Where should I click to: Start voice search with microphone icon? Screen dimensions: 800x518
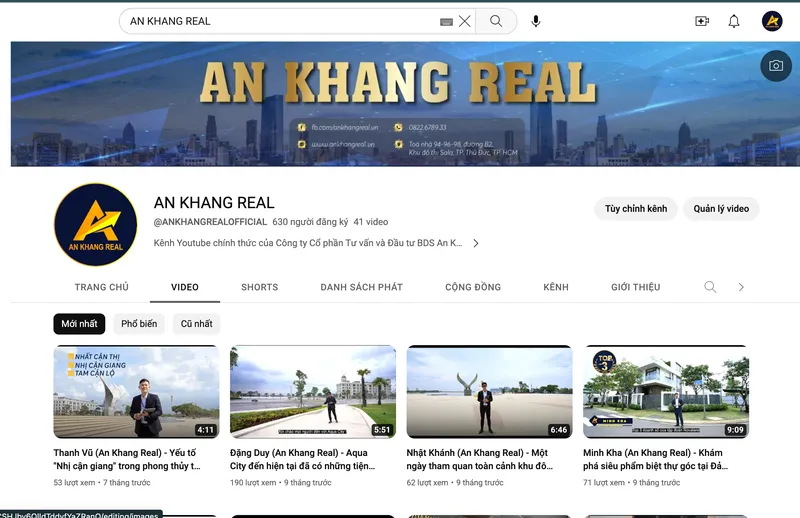[x=536, y=21]
